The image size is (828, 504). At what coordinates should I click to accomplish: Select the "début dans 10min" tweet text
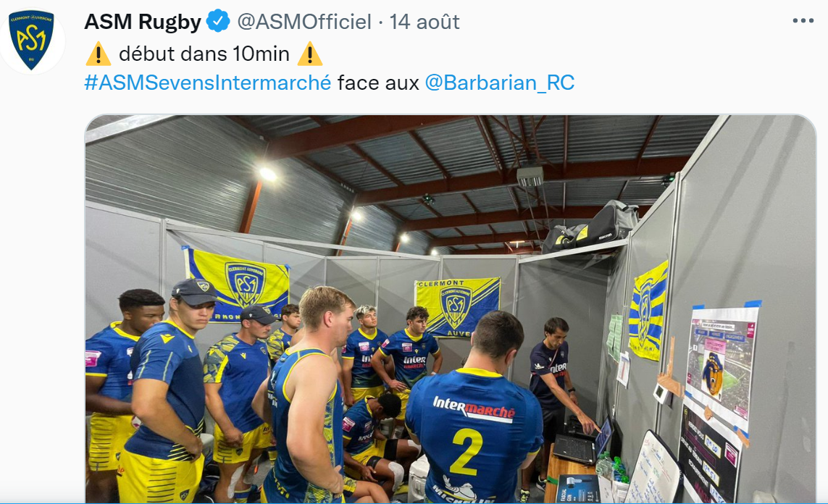[204, 54]
